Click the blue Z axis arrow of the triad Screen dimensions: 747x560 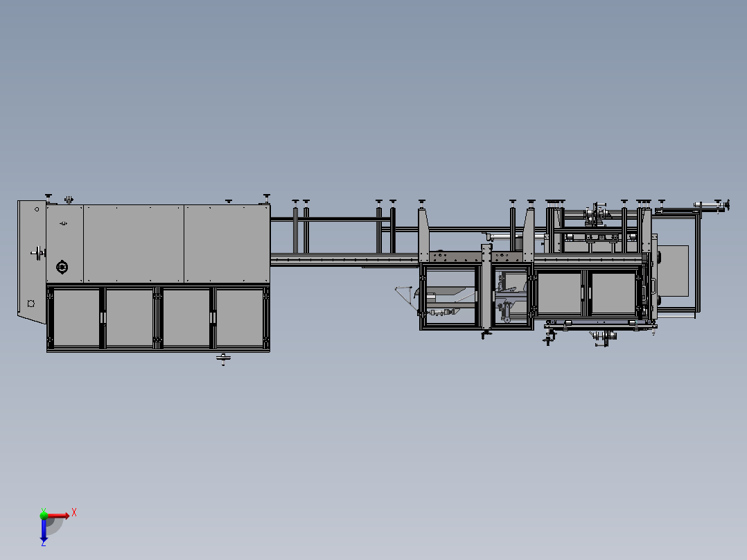[44, 530]
